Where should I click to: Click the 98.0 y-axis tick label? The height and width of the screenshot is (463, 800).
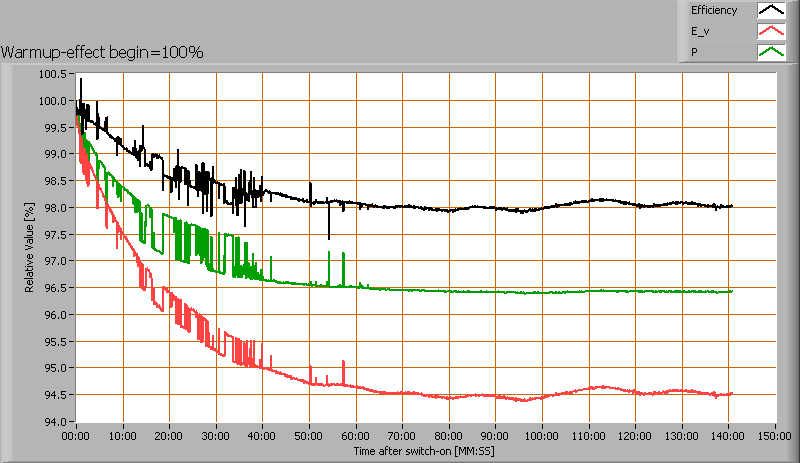56,208
